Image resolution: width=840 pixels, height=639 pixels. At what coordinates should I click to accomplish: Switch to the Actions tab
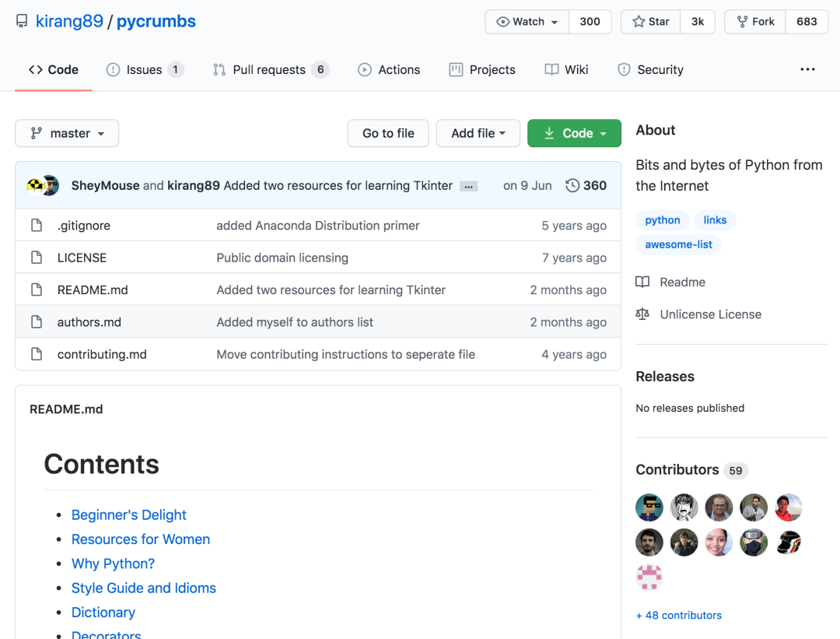click(389, 70)
